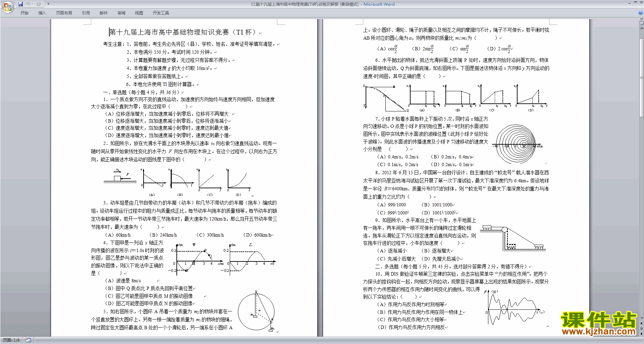Click the Redo icon
Screen dimensions: 644x344
[39, 4]
